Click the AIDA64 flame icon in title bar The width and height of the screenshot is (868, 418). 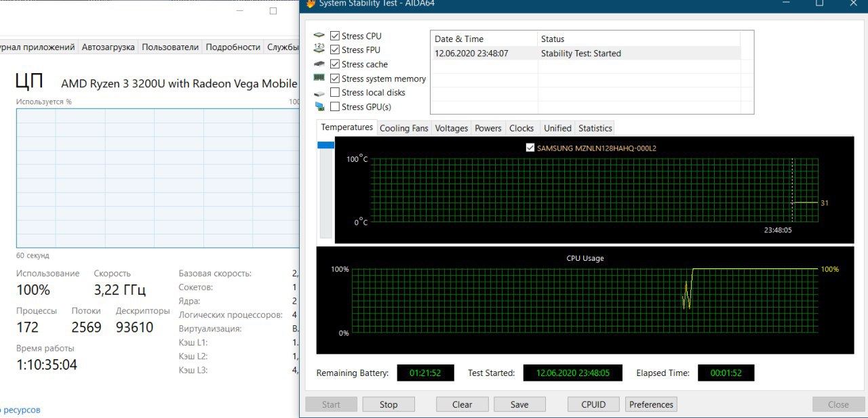point(311,3)
